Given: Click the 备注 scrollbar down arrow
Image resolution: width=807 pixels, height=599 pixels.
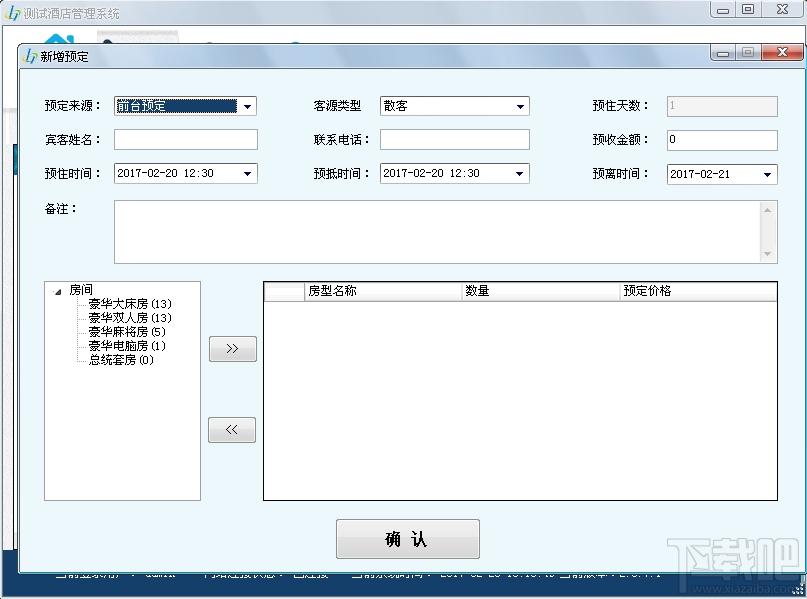Looking at the screenshot, I should [767, 254].
